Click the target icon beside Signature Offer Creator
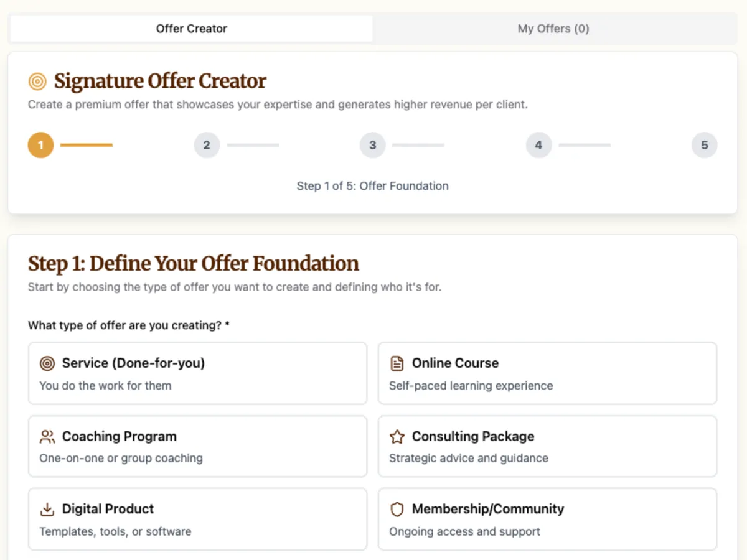This screenshot has height=560, width=747. click(x=37, y=82)
